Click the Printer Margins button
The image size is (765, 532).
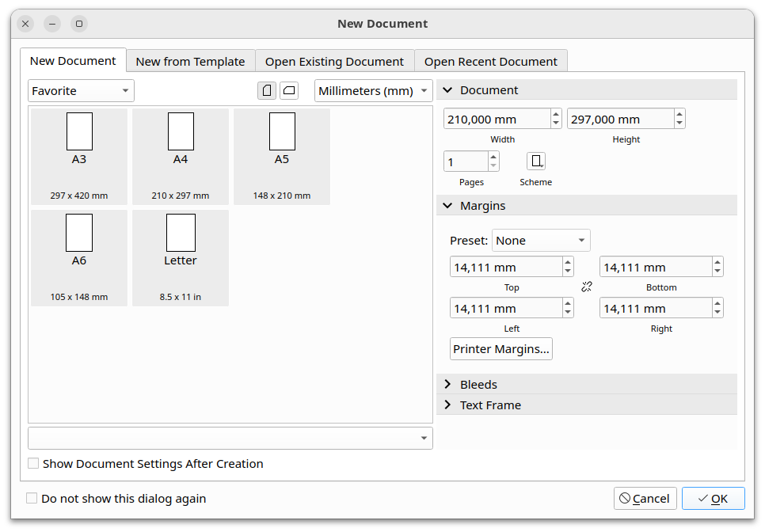pos(500,349)
